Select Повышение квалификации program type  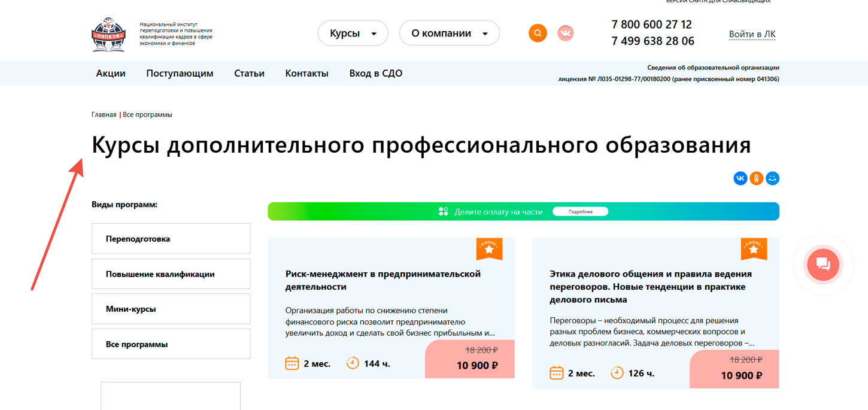171,274
